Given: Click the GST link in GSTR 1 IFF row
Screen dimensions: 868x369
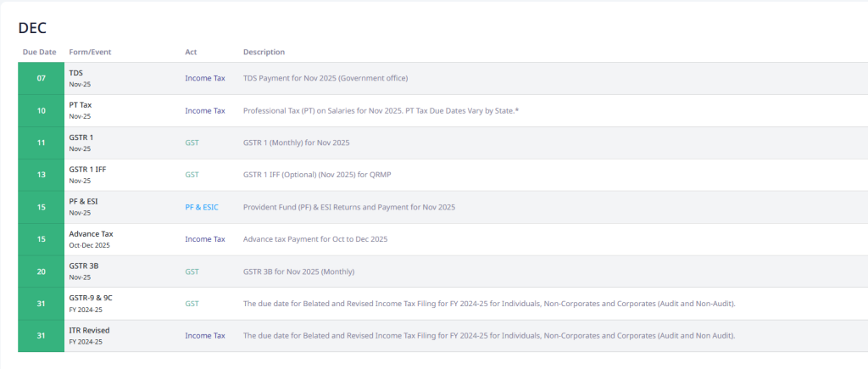Looking at the screenshot, I should click(x=192, y=175).
